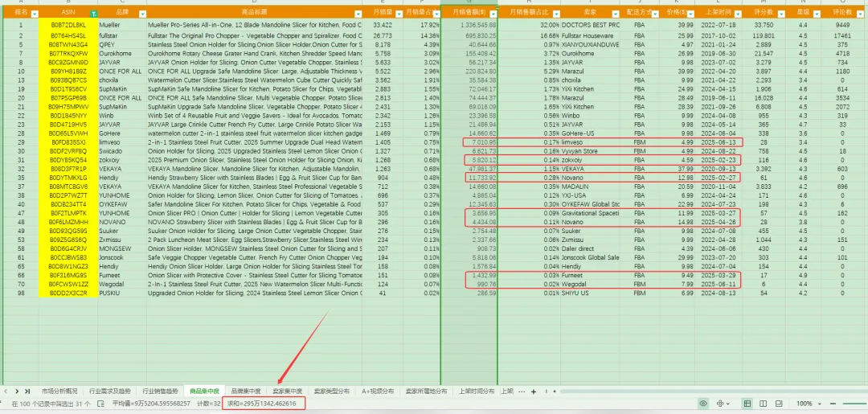
Task: Zoom out with minus icon
Action: click(833, 404)
